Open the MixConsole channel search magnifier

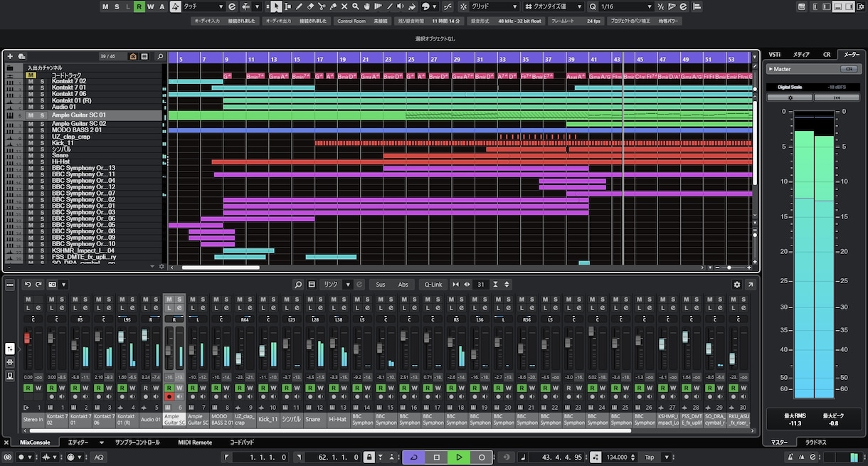point(299,285)
